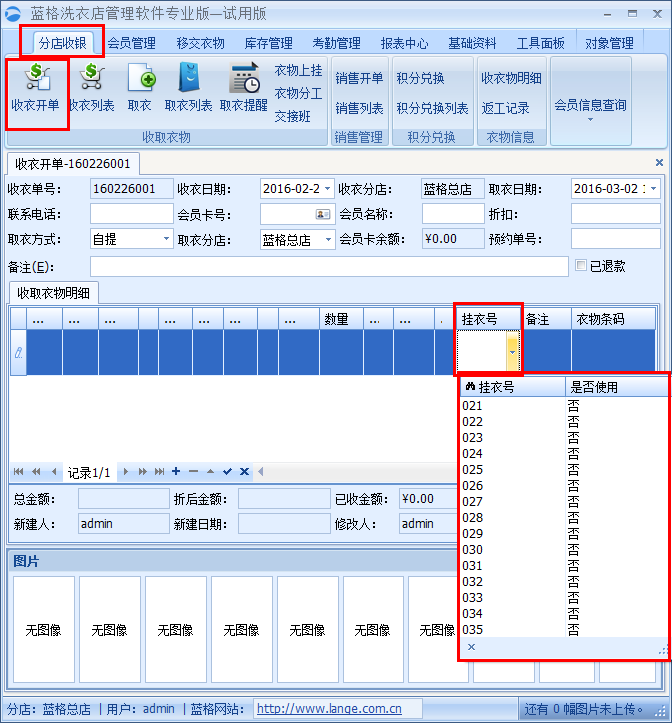Click the 折扣 input field
672x723 pixels.
coord(616,214)
